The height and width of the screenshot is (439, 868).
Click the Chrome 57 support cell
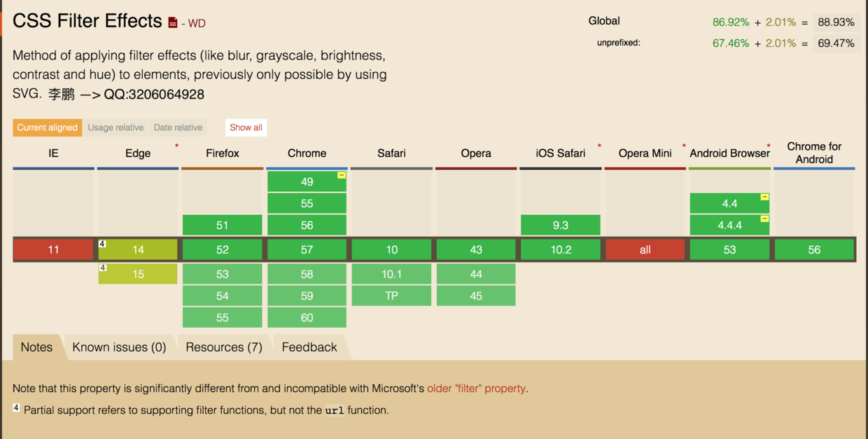pos(307,250)
